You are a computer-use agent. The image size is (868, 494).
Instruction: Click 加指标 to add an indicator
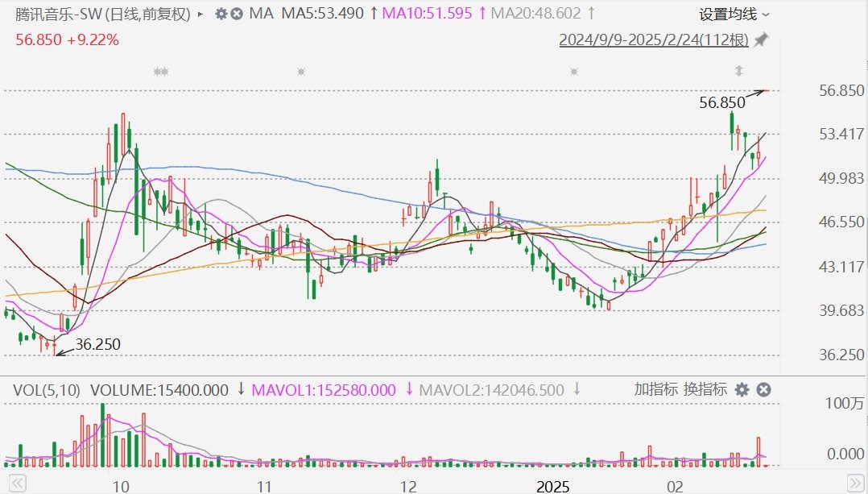pos(655,390)
